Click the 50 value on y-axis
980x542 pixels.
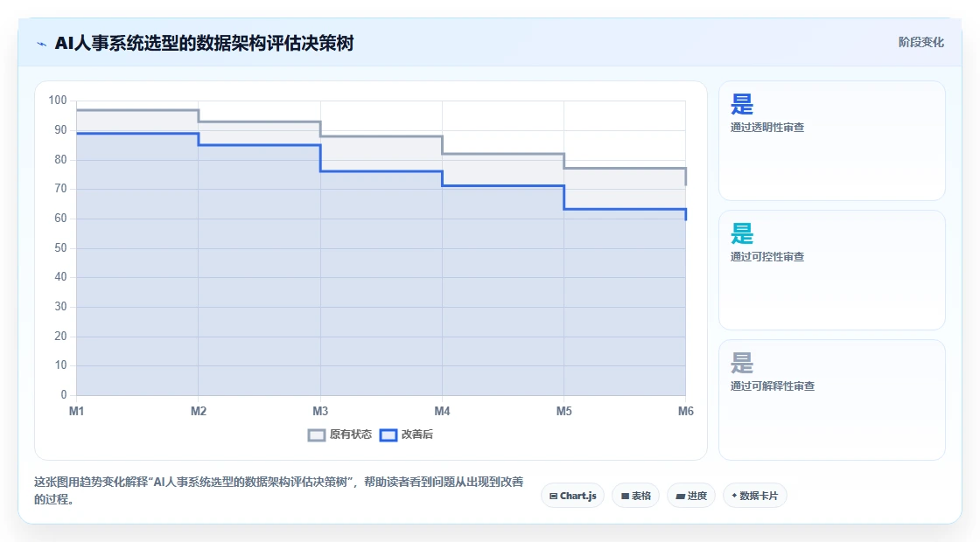coord(60,248)
